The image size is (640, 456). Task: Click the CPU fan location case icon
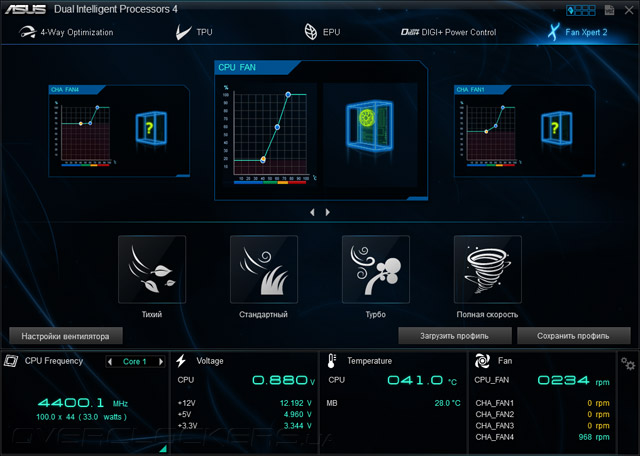(369, 126)
